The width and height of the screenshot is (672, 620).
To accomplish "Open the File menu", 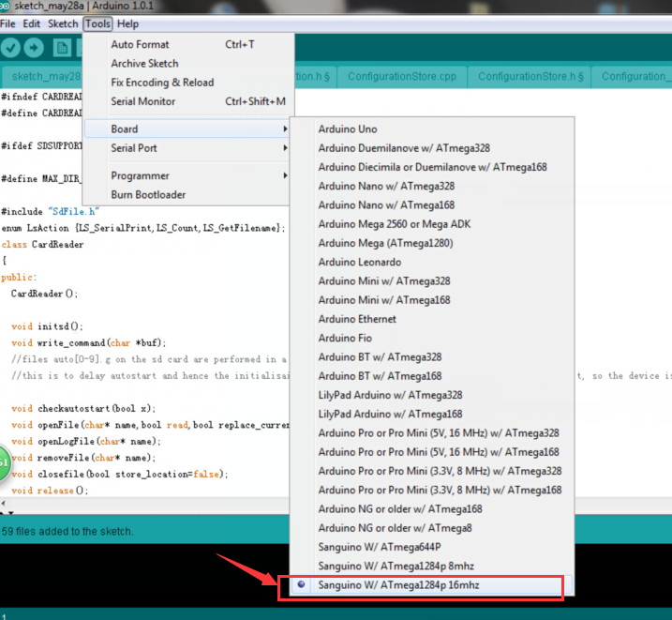I will (9, 23).
